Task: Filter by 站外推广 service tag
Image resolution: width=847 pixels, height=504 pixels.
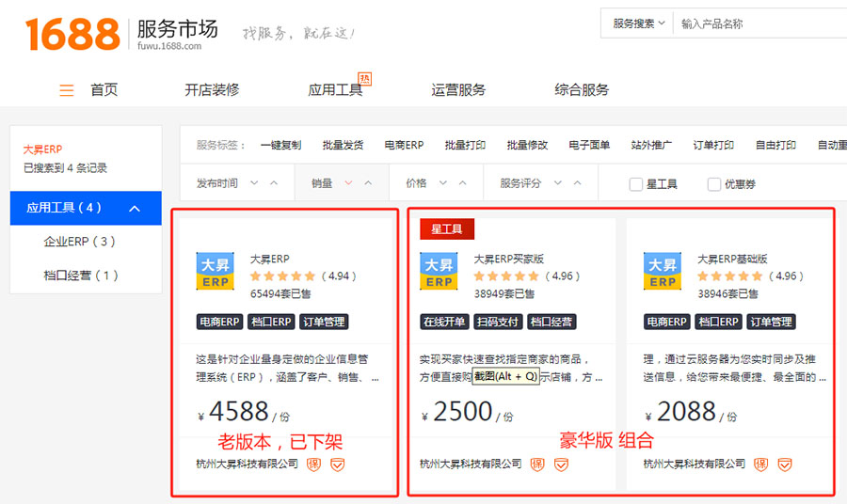Action: (651, 145)
